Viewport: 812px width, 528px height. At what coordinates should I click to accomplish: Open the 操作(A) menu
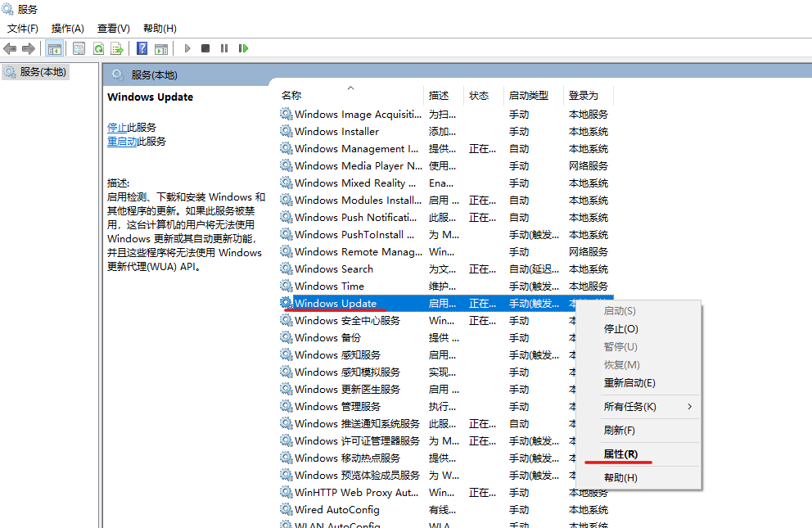click(68, 29)
